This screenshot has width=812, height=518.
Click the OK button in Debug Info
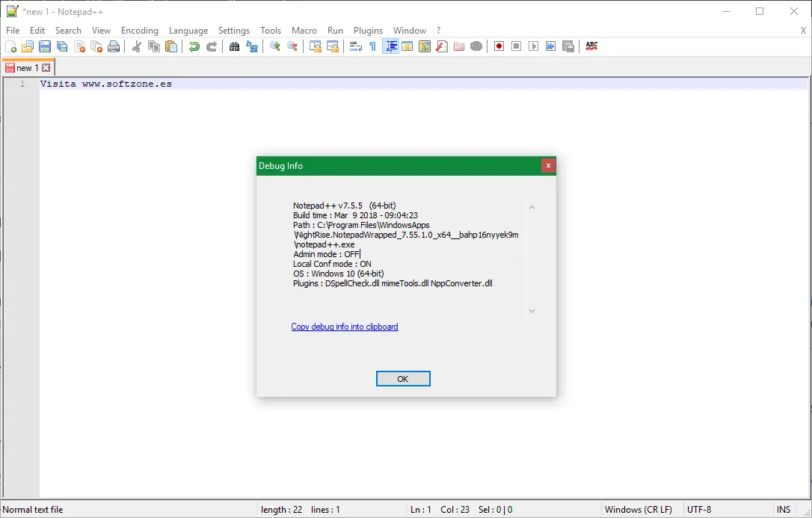pos(403,379)
